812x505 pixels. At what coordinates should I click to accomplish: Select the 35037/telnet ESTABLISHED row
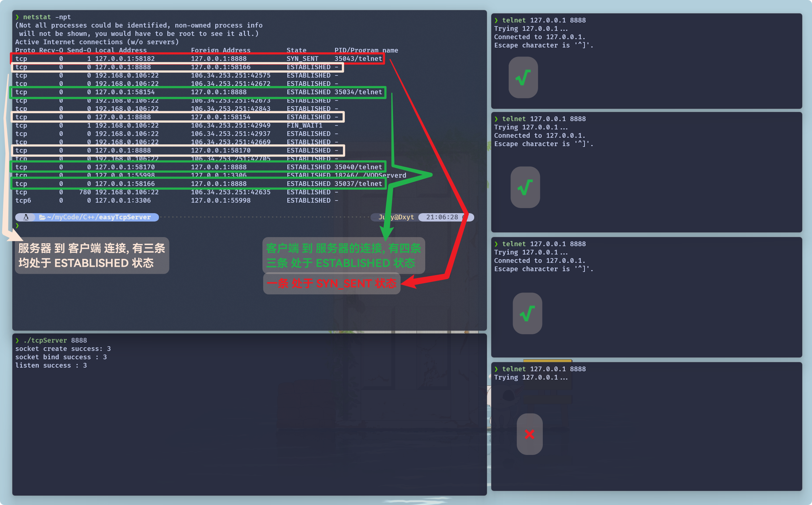tap(198, 184)
